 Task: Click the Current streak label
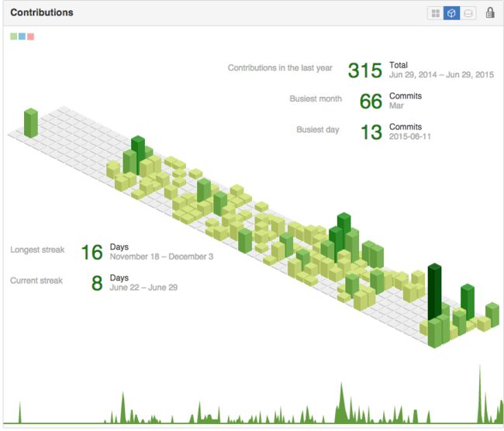tap(36, 281)
